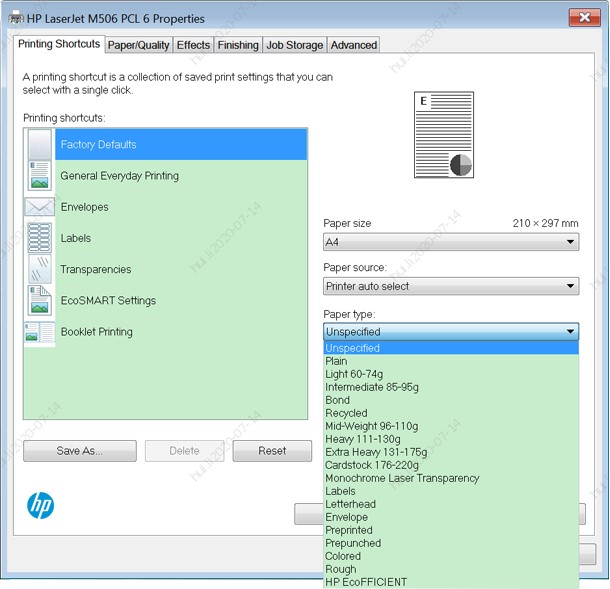
Task: Choose Plain paper type
Action: pyautogui.click(x=451, y=361)
